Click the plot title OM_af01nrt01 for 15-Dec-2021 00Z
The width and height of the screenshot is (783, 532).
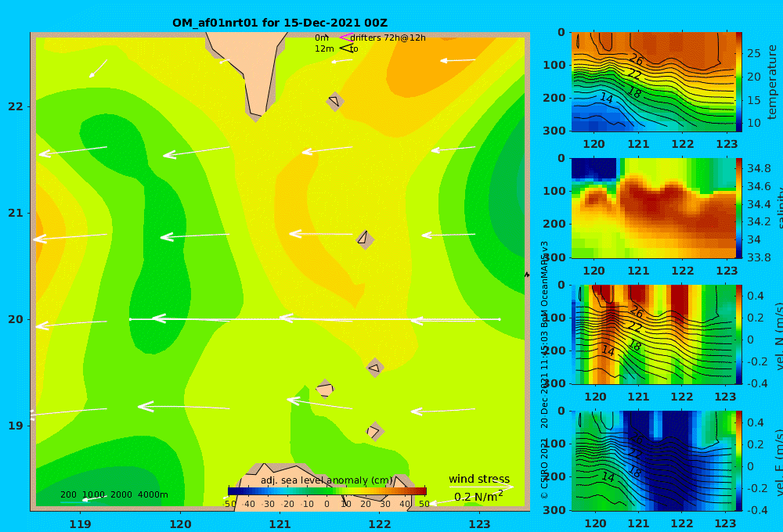click(x=280, y=23)
